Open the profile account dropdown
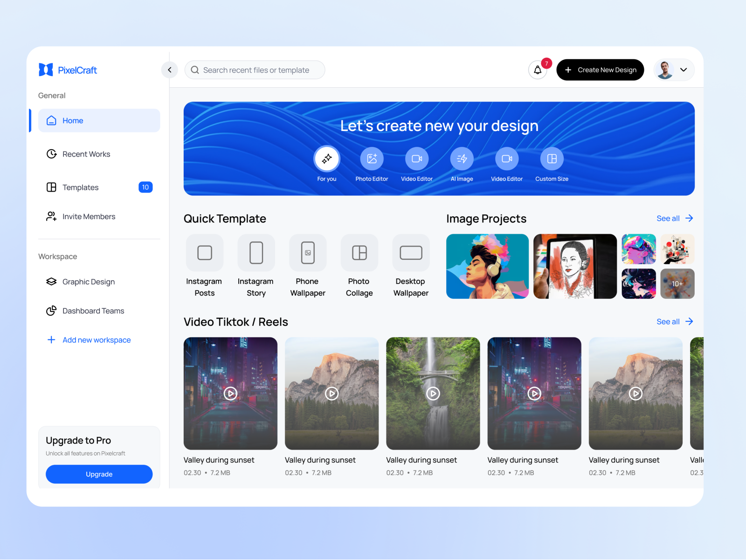Viewport: 746px width, 560px height. click(673, 70)
